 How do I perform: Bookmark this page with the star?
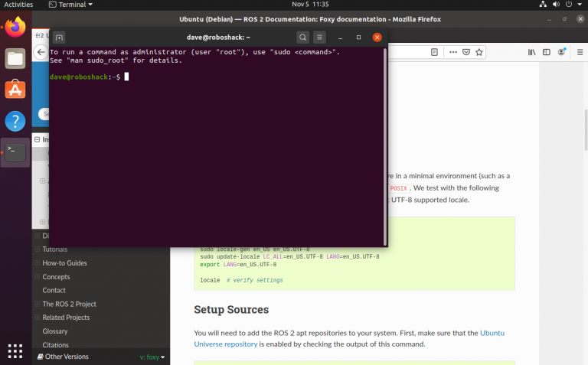[x=479, y=53]
